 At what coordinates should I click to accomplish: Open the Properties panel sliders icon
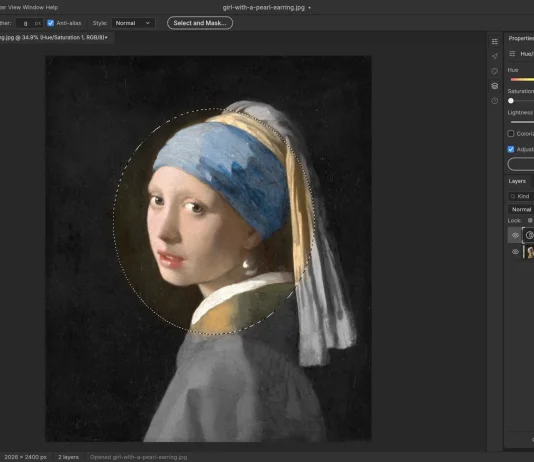click(x=495, y=42)
